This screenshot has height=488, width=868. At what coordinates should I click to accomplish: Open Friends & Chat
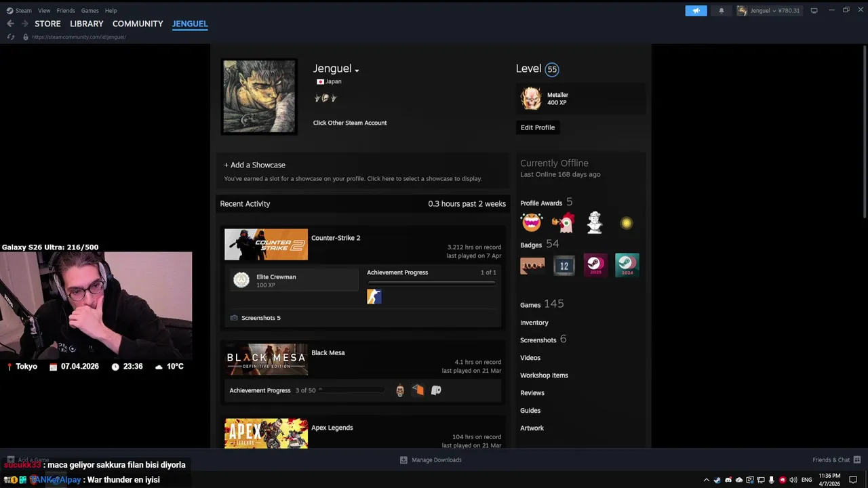(837, 460)
